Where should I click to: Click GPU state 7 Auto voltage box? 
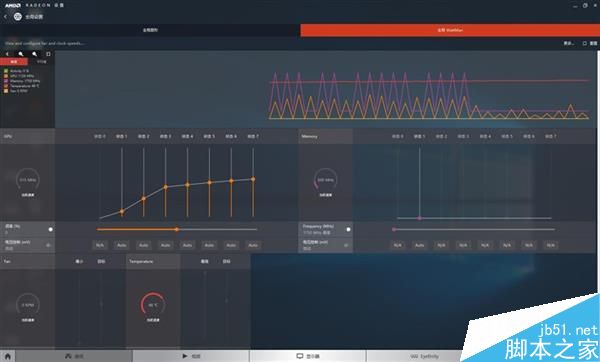[x=253, y=245]
